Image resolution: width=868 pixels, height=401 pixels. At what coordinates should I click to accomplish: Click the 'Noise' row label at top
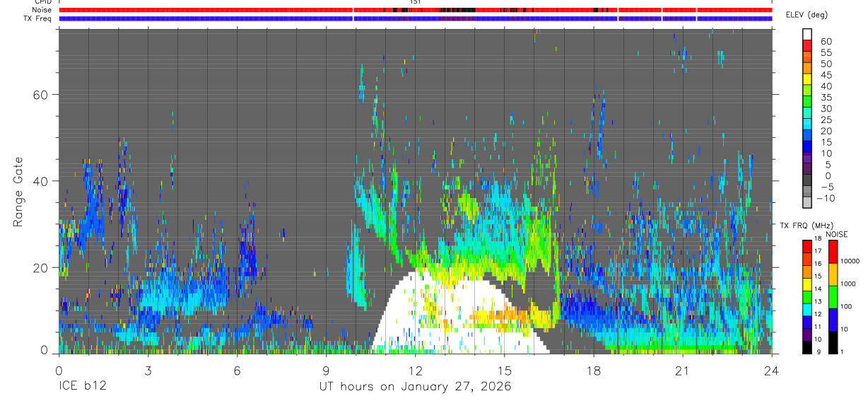click(x=42, y=10)
